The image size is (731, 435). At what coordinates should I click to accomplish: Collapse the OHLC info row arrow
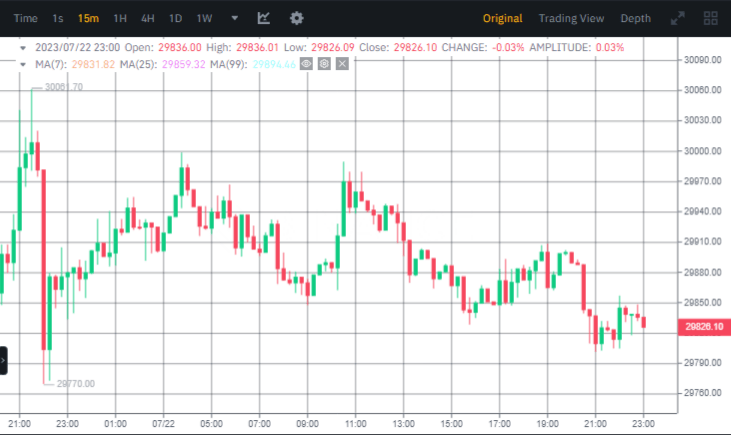[22, 48]
